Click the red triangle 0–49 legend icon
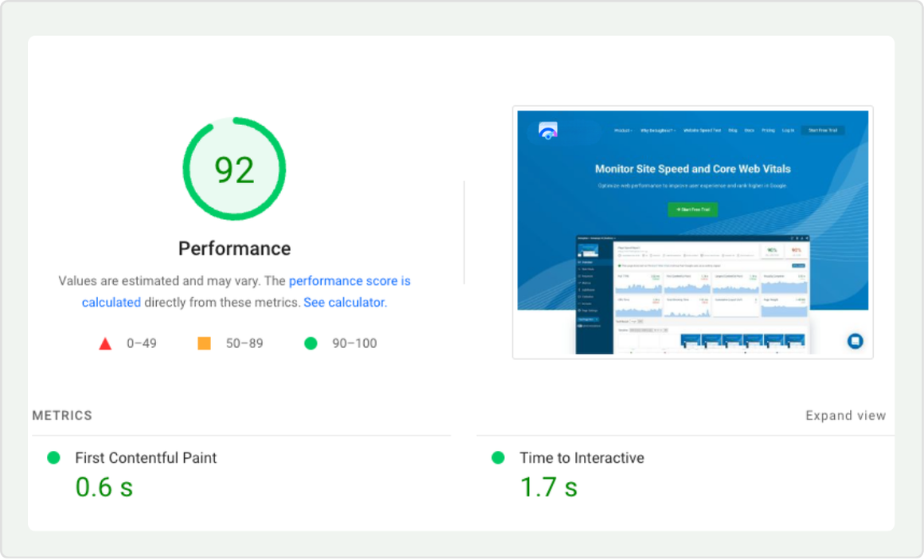The height and width of the screenshot is (560, 924). coord(105,344)
